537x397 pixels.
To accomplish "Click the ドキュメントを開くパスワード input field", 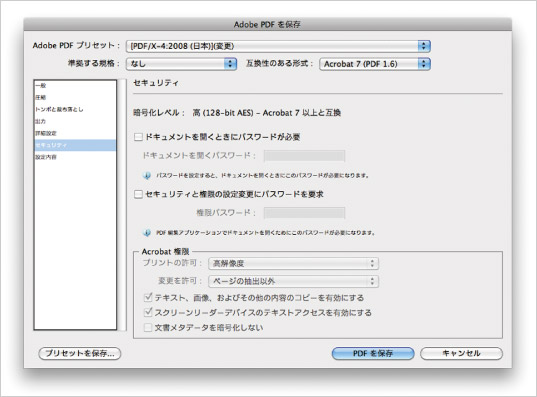I will (x=304, y=156).
